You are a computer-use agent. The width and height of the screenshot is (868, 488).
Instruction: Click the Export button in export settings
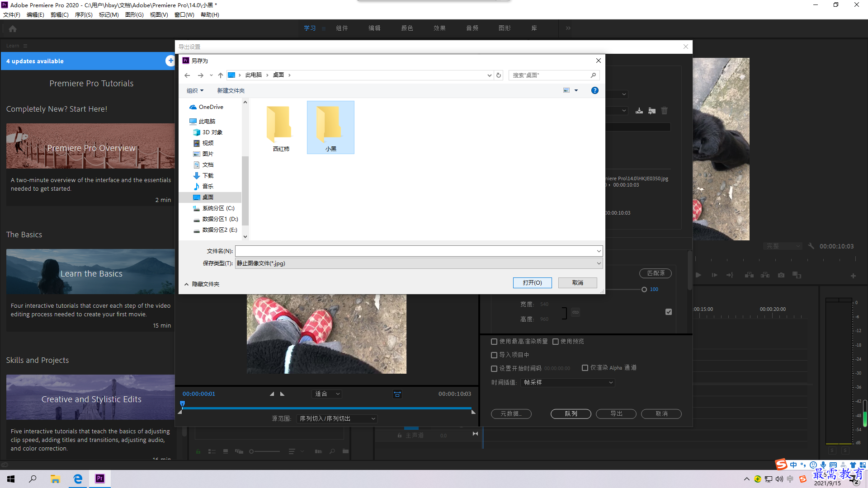616,414
